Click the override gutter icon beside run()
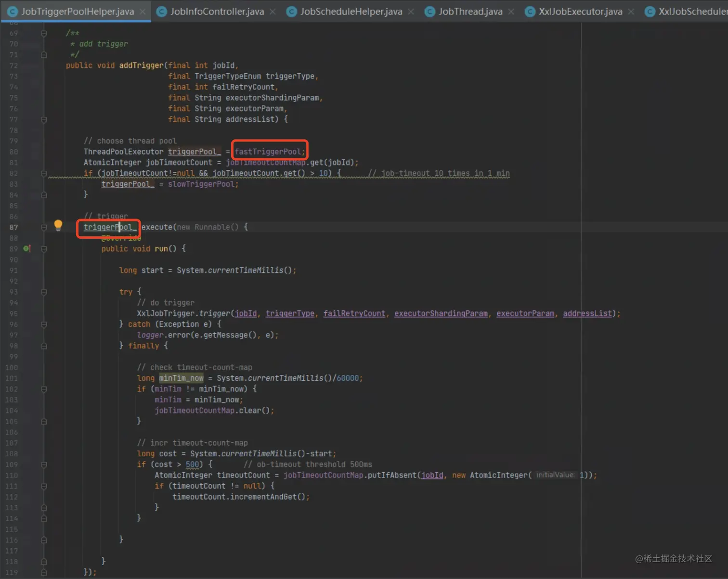This screenshot has width=728, height=579. point(27,248)
